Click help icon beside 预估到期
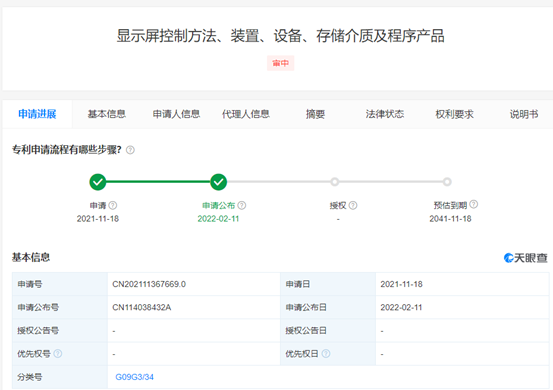The height and width of the screenshot is (390, 553). point(474,204)
